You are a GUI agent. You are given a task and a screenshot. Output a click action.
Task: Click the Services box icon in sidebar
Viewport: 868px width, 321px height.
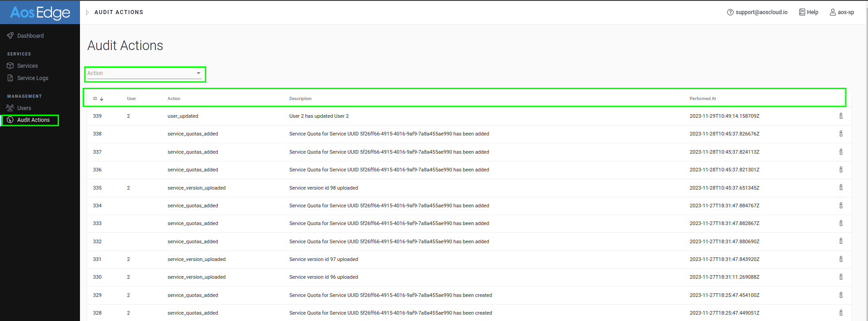tap(10, 66)
